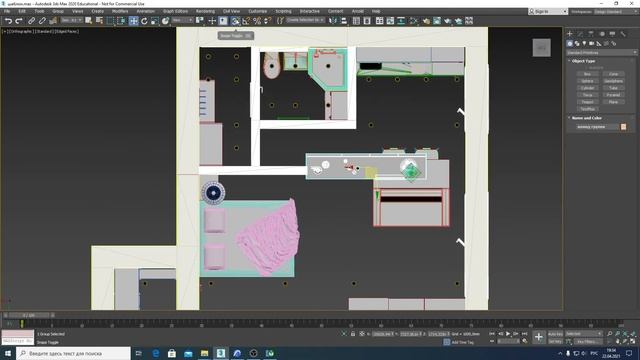Click the Mirror tool icon
This screenshot has width=640, height=360.
coord(333,21)
